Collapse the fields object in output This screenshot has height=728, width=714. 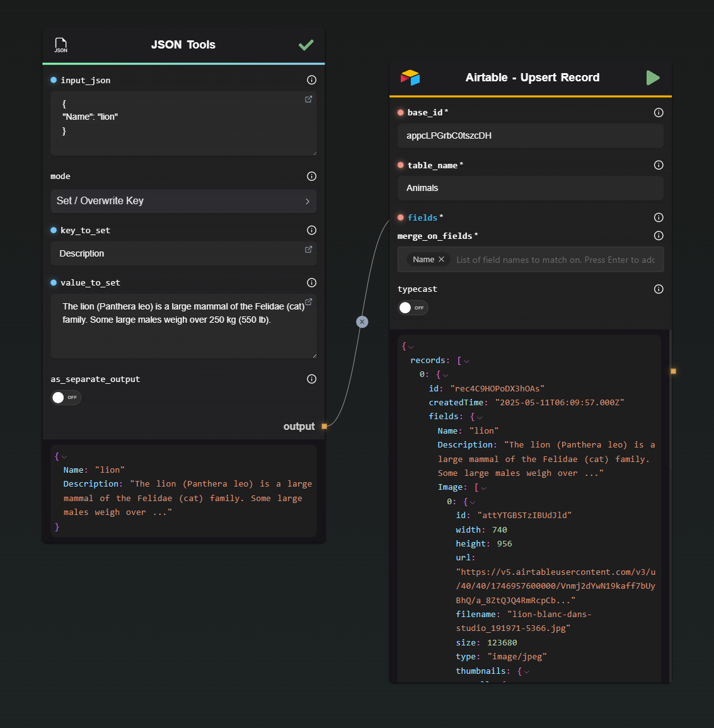480,417
